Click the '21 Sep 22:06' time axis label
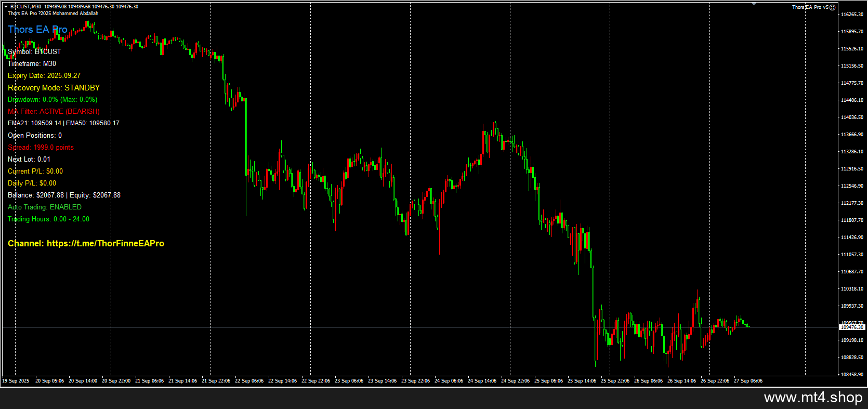868x409 pixels. pos(216,381)
